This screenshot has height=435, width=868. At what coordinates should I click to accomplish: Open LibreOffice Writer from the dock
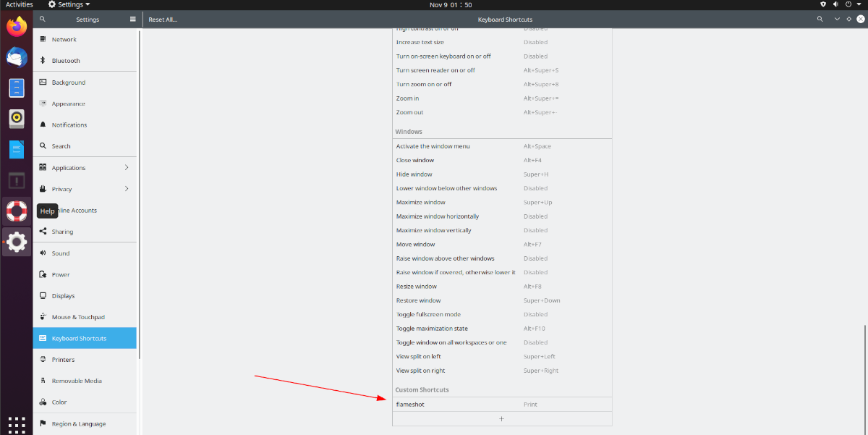(17, 149)
